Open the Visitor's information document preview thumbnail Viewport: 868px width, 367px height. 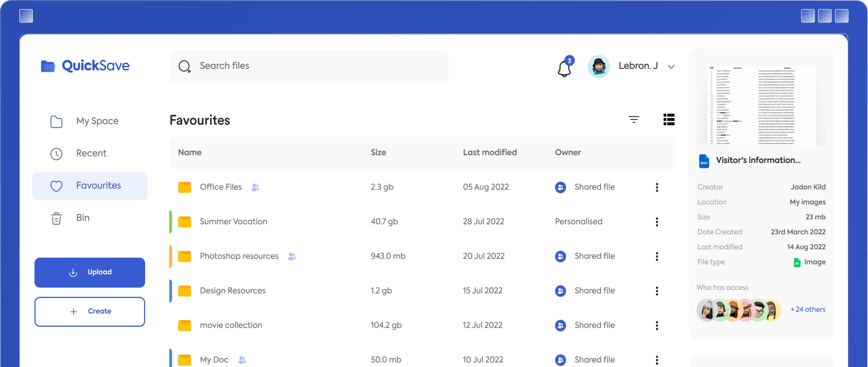tap(761, 105)
